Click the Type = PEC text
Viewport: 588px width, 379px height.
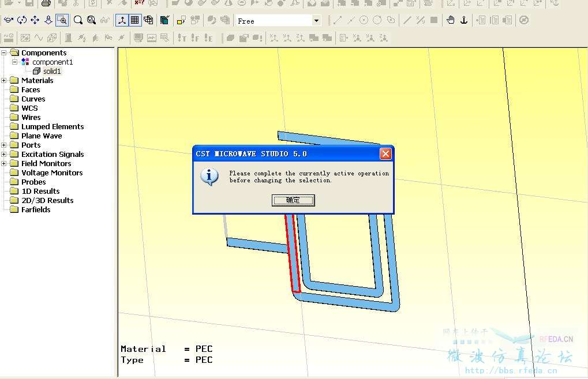167,360
